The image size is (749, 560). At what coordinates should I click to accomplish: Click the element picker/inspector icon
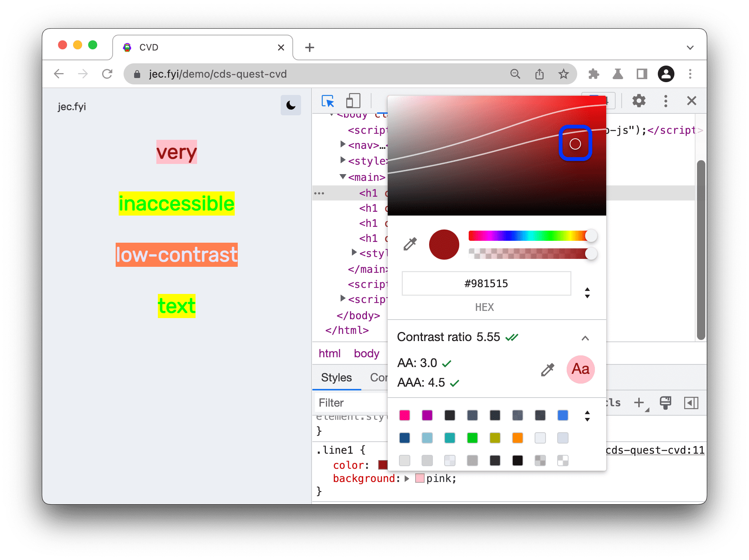coord(328,100)
